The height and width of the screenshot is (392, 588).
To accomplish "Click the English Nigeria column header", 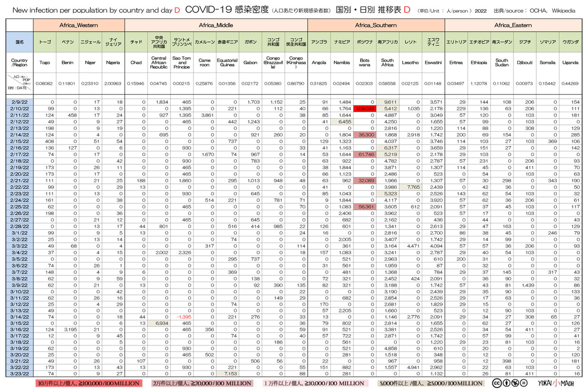I will point(113,63).
